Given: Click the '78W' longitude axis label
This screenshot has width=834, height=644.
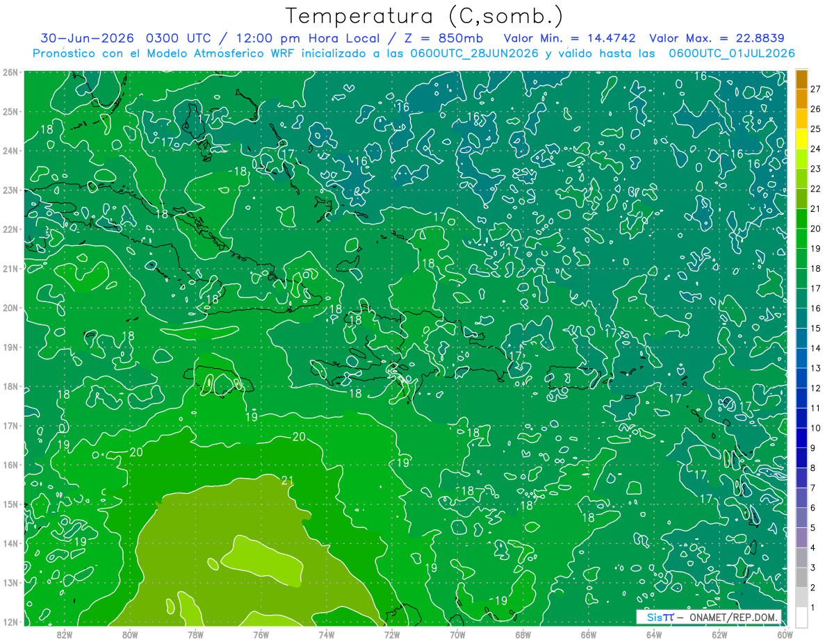Looking at the screenshot, I should point(195,634).
